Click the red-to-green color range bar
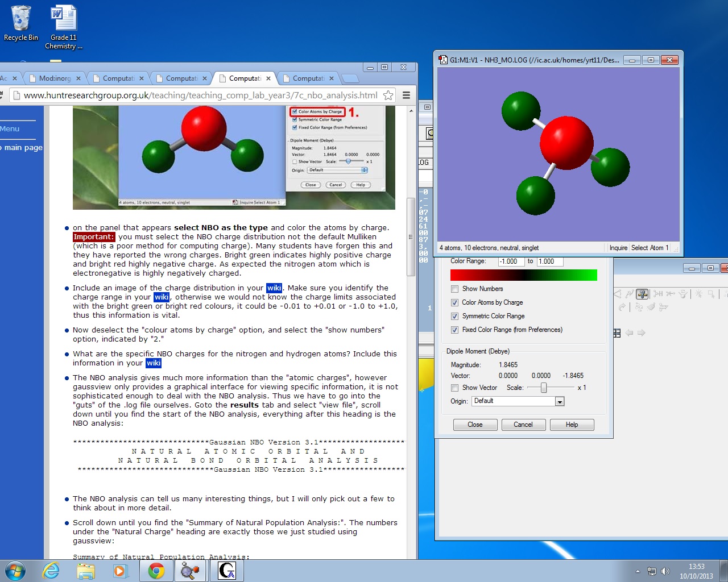The width and height of the screenshot is (728, 582). pos(524,275)
